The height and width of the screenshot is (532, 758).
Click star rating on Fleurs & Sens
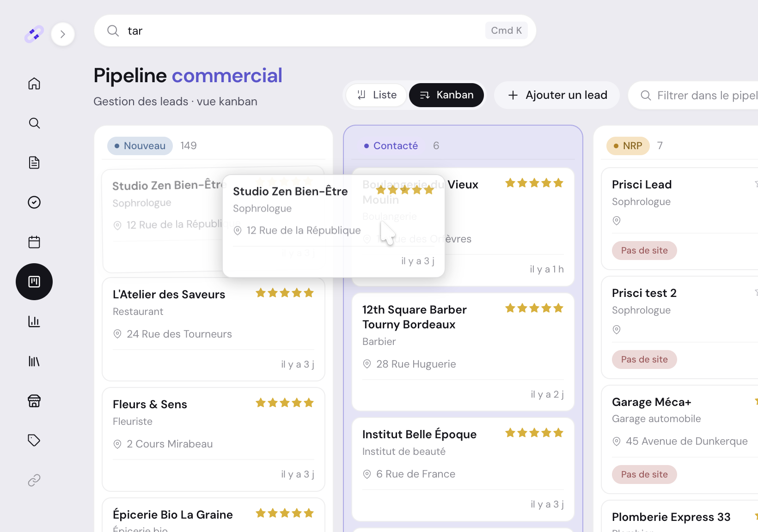pos(285,403)
